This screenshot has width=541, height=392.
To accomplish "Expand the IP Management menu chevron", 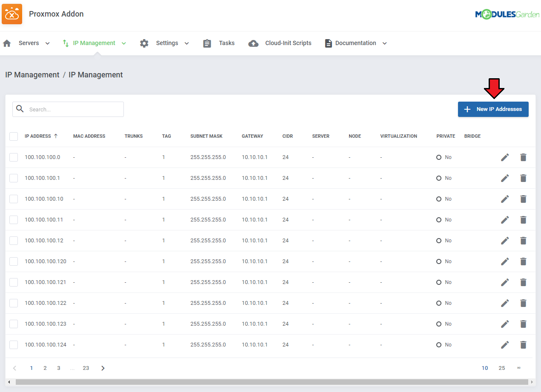I will (x=124, y=43).
